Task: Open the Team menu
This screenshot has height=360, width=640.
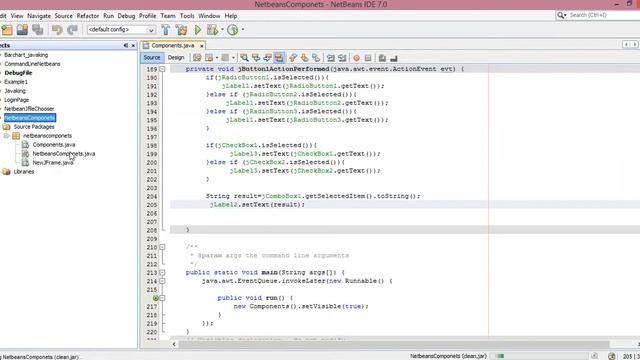Action: point(168,16)
